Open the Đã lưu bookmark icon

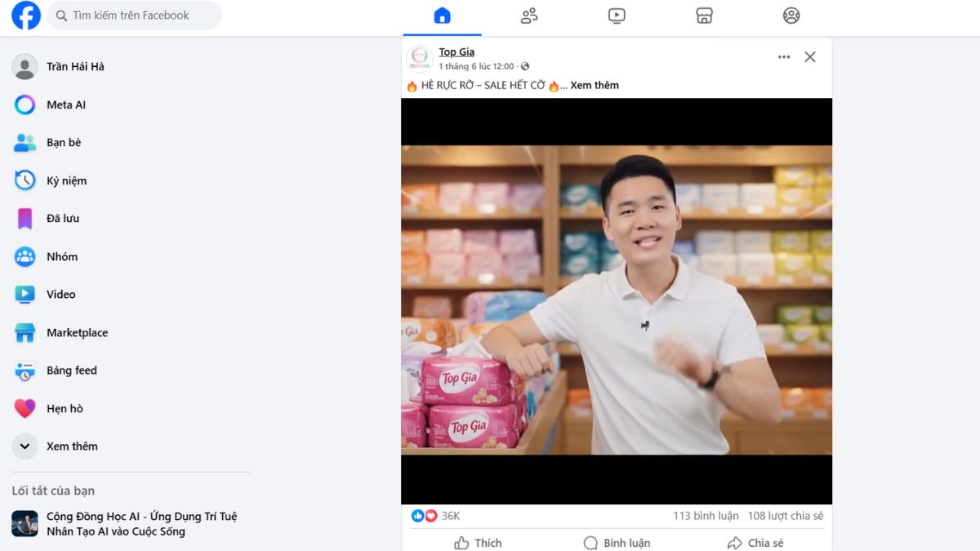24,219
